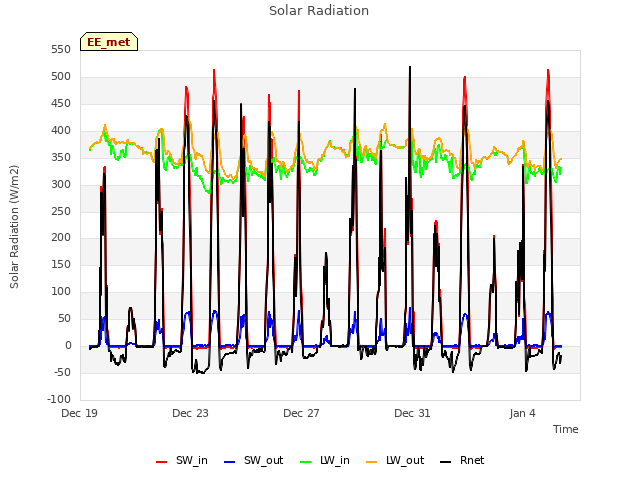Click the -100 y-axis tick label
640x480 pixels.
click(x=59, y=399)
